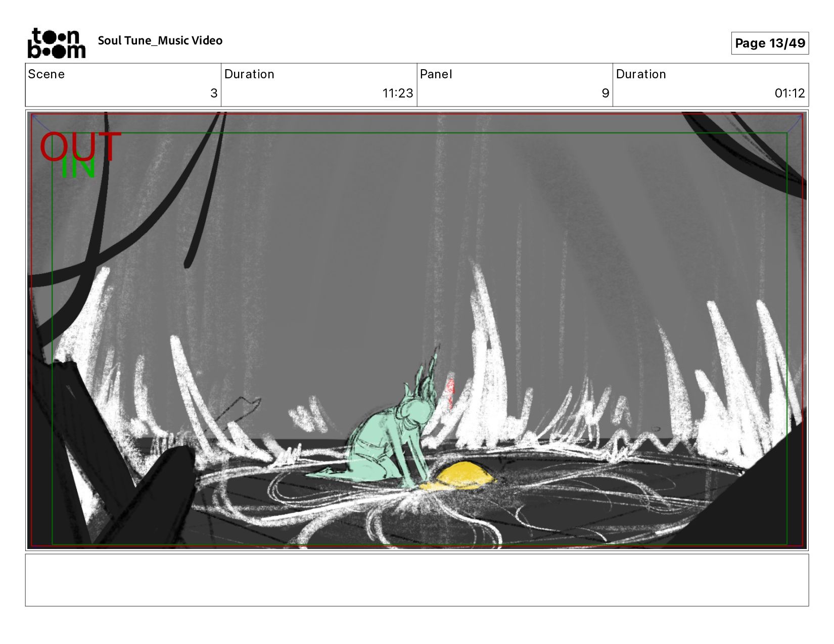
Task: Click the empty notes box below the panel
Action: 417,580
